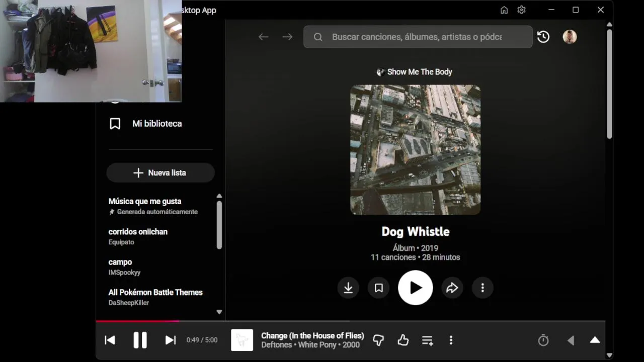Skip to next track

(171, 340)
